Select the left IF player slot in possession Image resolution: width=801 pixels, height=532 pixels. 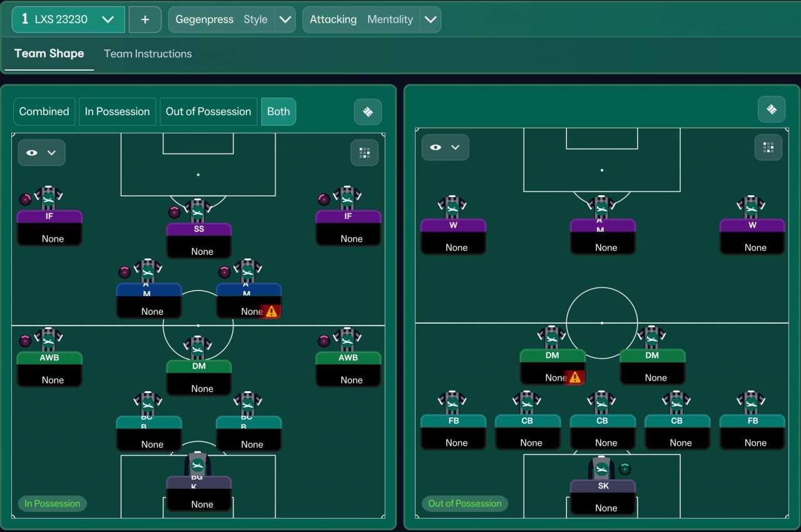coord(49,228)
